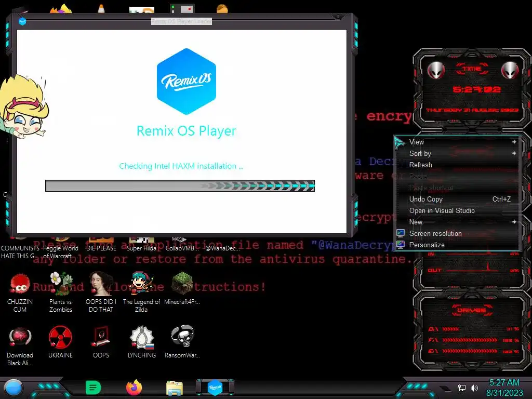532x399 pixels.
Task: Click the Star Butterfly cartoon character
Action: 23,107
